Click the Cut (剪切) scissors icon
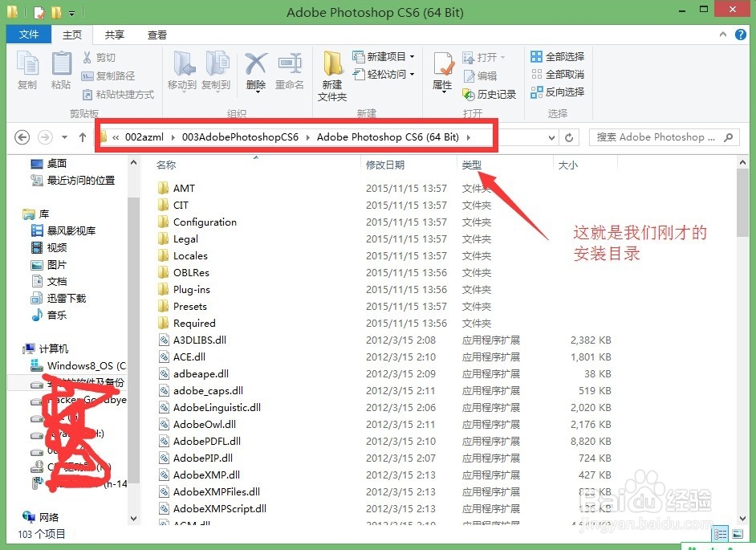Screen dimensions: 756x550 pyautogui.click(x=87, y=58)
